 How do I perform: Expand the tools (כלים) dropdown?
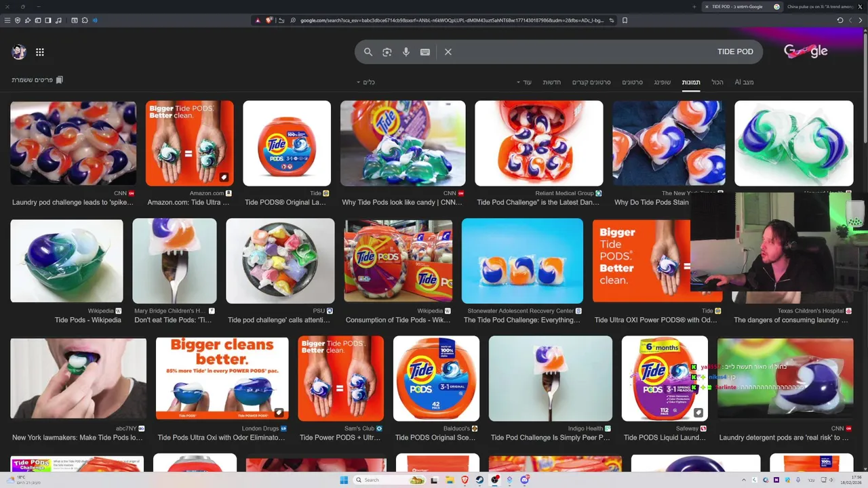pyautogui.click(x=366, y=82)
